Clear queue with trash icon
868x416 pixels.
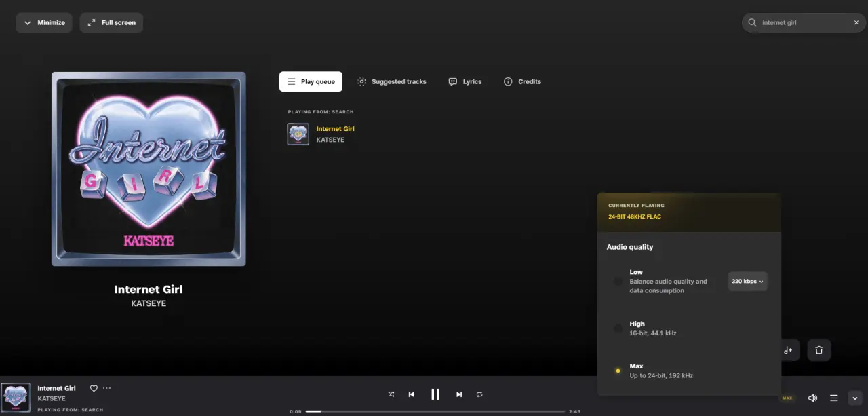pos(819,350)
